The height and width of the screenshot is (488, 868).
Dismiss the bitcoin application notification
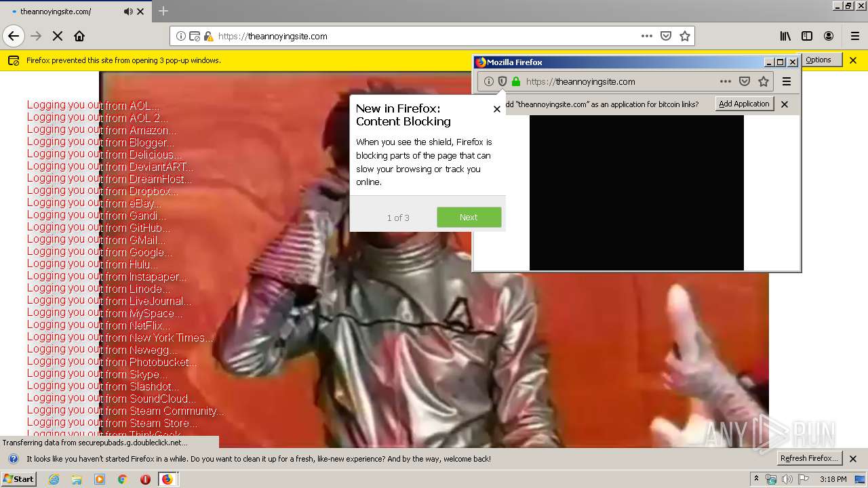pyautogui.click(x=785, y=104)
